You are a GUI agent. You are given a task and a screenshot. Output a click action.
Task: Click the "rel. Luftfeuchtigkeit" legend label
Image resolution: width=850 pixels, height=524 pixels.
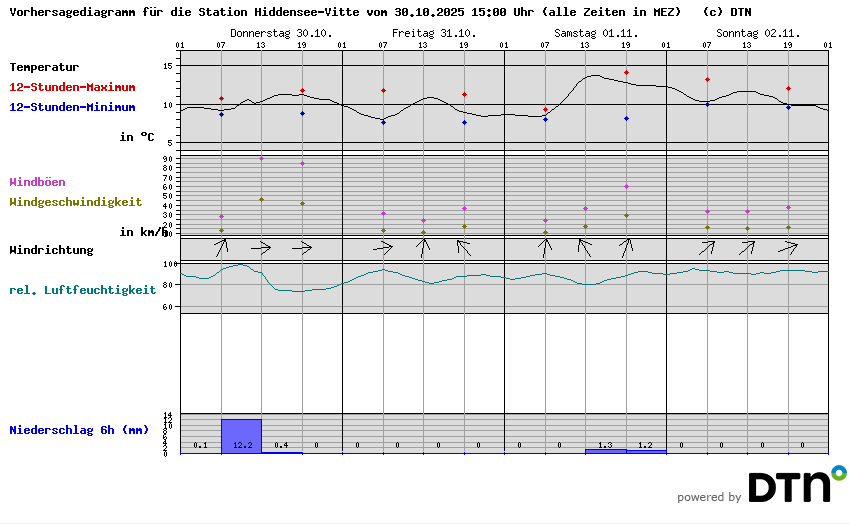[x=82, y=290]
